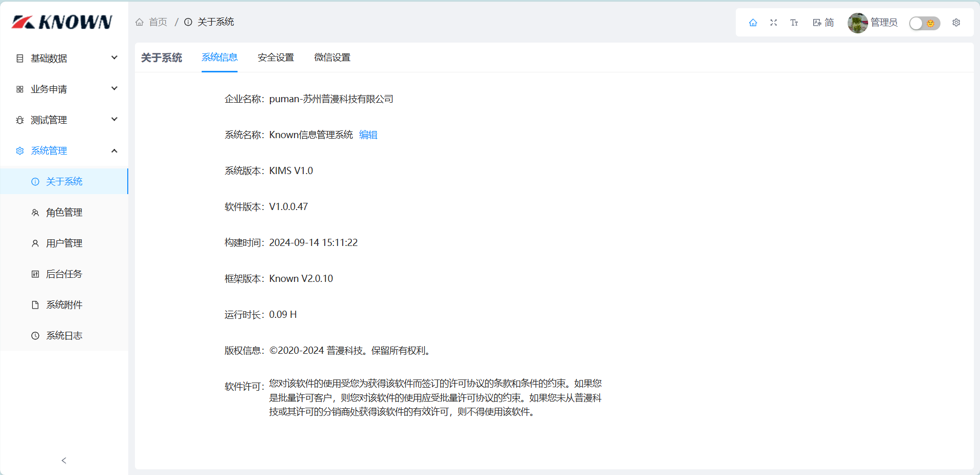Screen dimensions: 980x475
Task: Click system name Known信息管理系统
Action: pyautogui.click(x=311, y=135)
